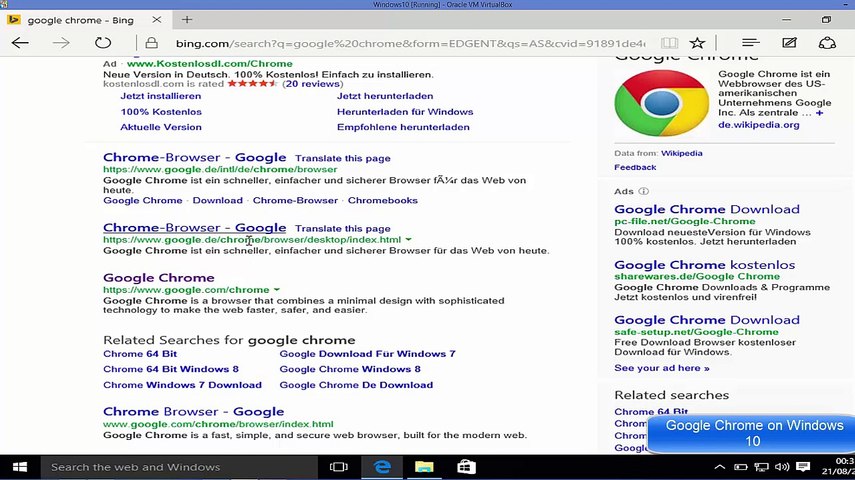The image size is (855, 480).
Task: Open Microsoft Edge from the taskbar
Action: click(382, 467)
